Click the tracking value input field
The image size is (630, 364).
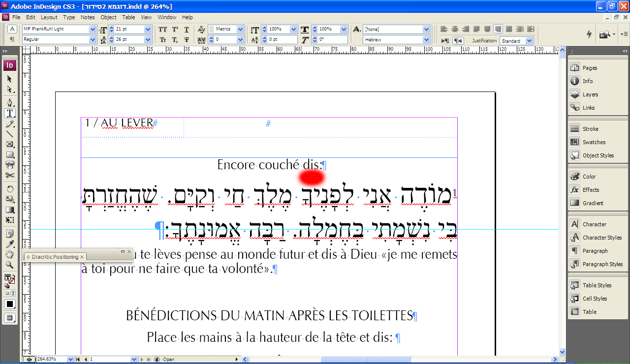coord(225,40)
